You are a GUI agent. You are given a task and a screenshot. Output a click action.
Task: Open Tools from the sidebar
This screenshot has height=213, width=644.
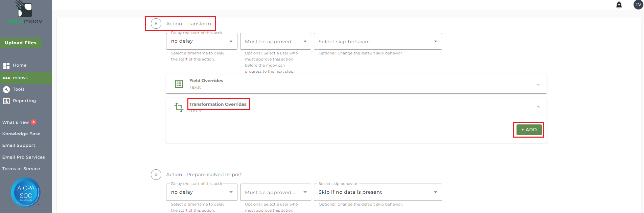[19, 89]
